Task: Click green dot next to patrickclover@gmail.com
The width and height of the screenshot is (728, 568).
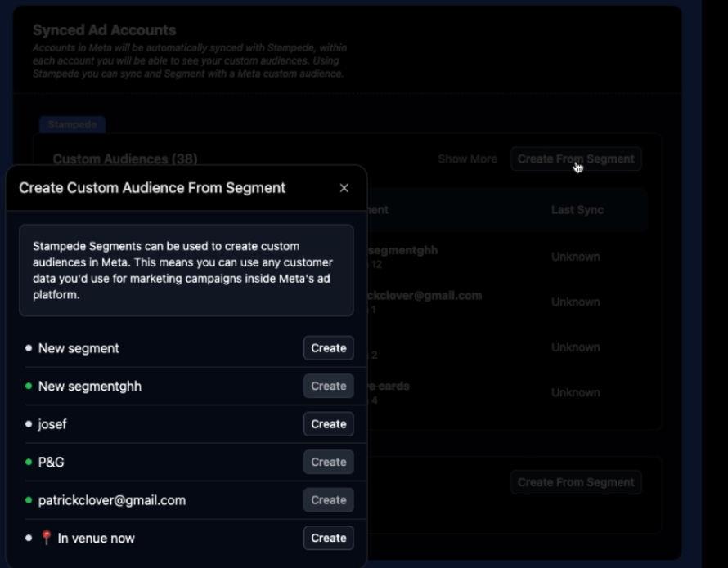Action: tap(29, 500)
